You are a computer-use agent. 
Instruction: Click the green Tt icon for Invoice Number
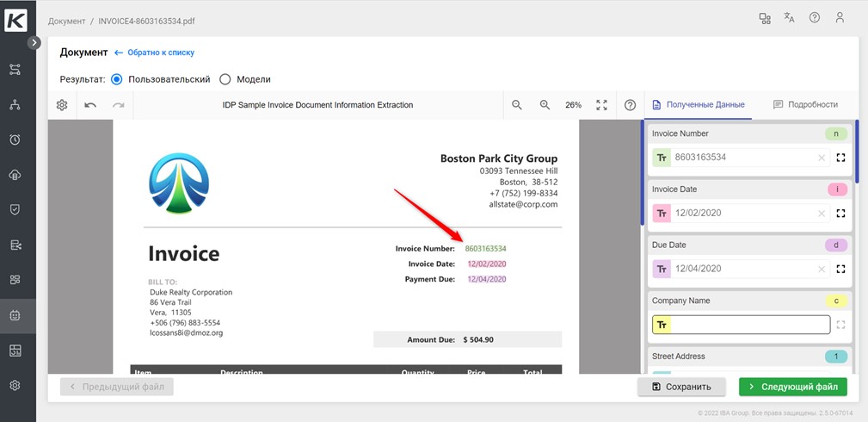[x=662, y=158]
